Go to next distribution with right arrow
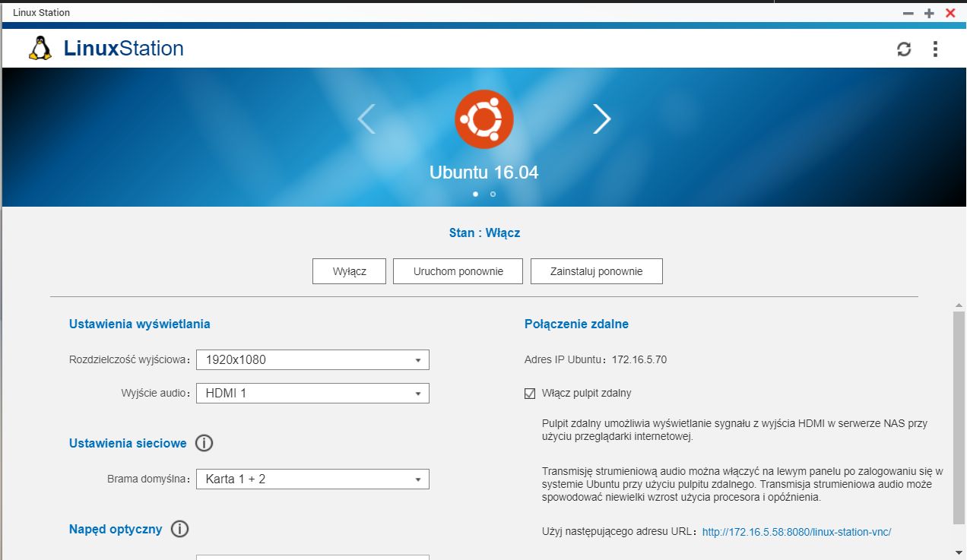 point(602,119)
